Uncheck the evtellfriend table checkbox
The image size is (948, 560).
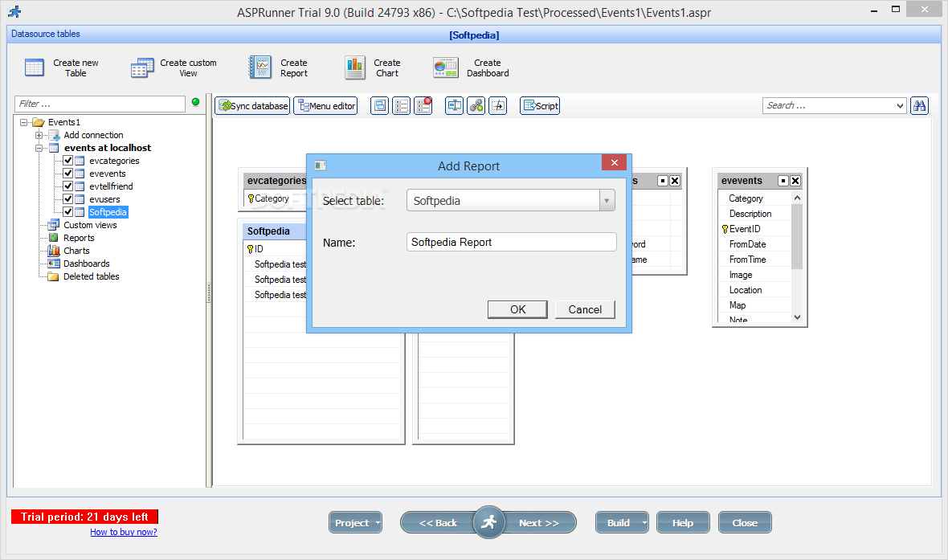coord(67,186)
